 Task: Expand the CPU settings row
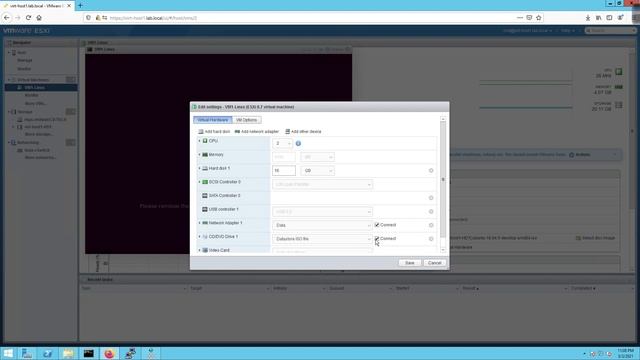(200, 141)
